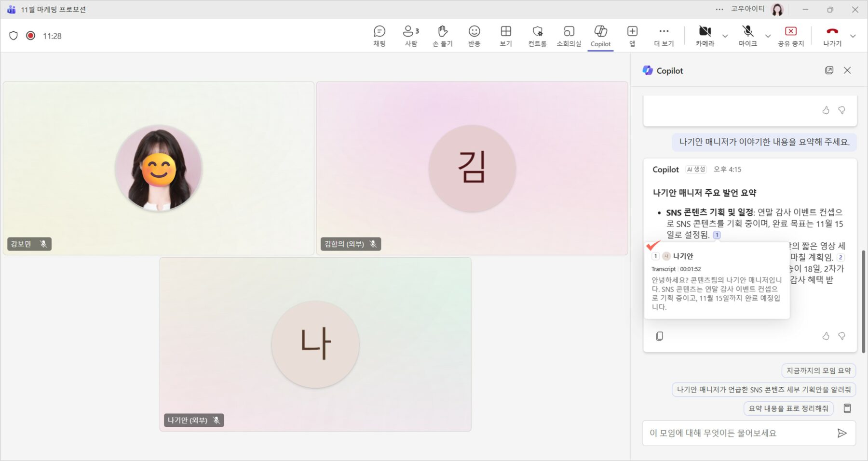
Task: Click 요약 내용을 표로 정리해줘 suggestion
Action: (x=788, y=408)
